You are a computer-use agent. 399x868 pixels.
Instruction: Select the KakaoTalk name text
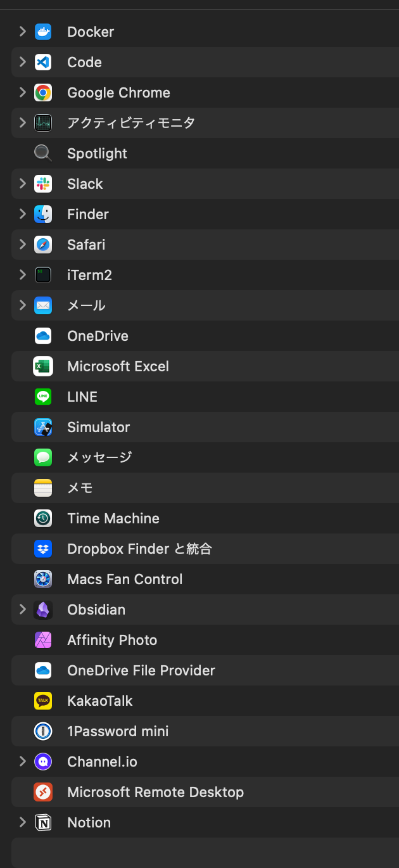tap(100, 701)
